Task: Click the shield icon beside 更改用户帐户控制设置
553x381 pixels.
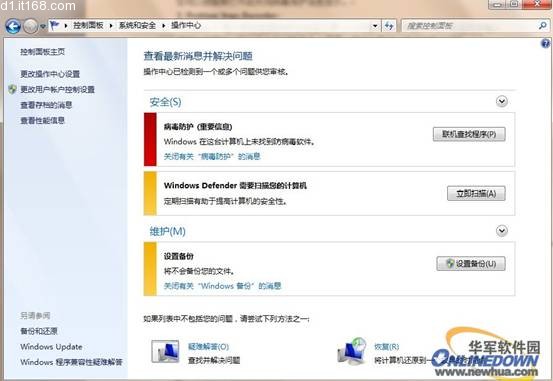Action: [12, 89]
